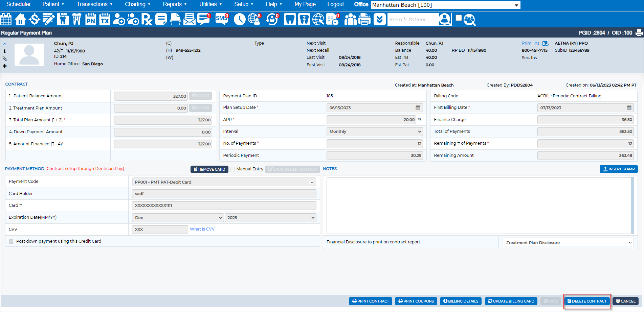Toggle the checkbox beside patient search

(459, 18)
